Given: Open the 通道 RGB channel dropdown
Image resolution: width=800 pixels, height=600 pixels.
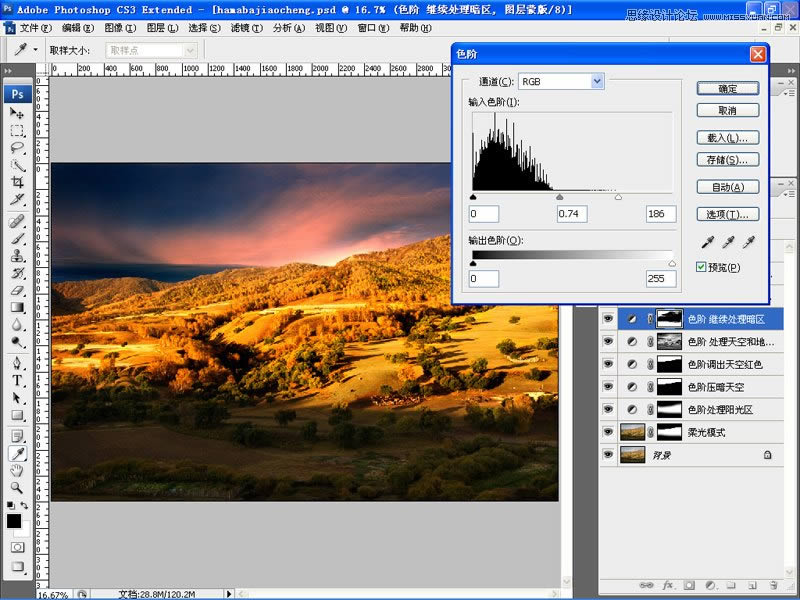Looking at the screenshot, I should click(597, 81).
